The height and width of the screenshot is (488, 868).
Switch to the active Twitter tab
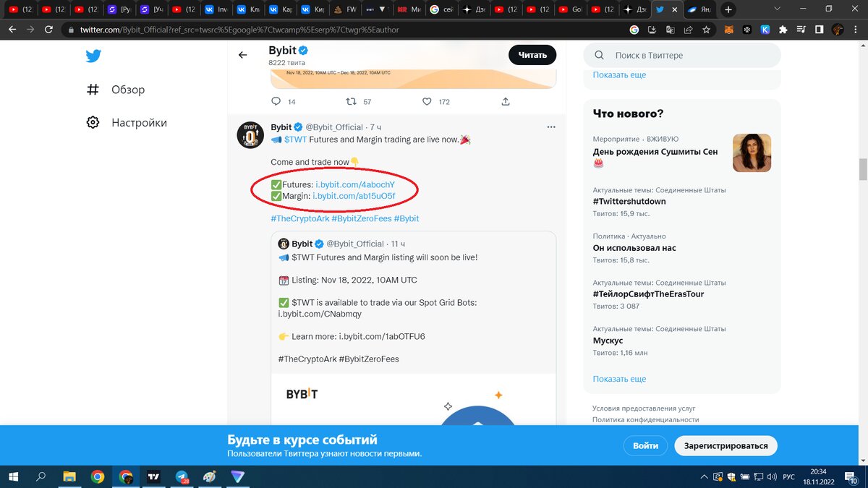coord(665,10)
